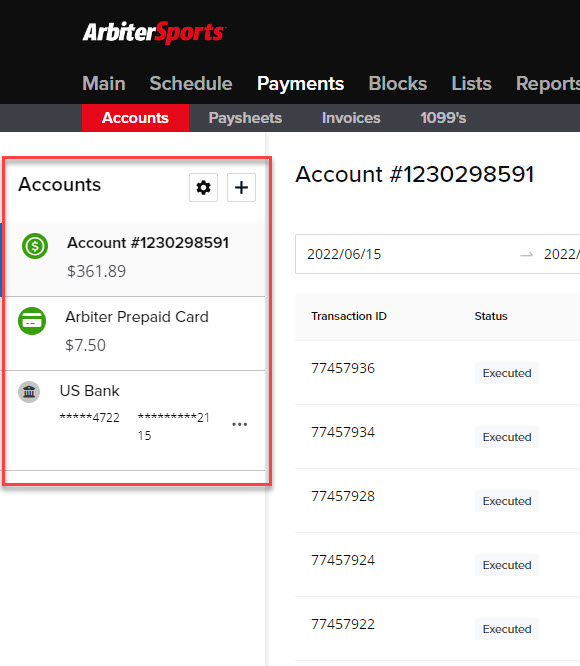Viewport: 580px width, 666px height.
Task: Click the 2022/06/15 start date field
Action: click(x=344, y=254)
